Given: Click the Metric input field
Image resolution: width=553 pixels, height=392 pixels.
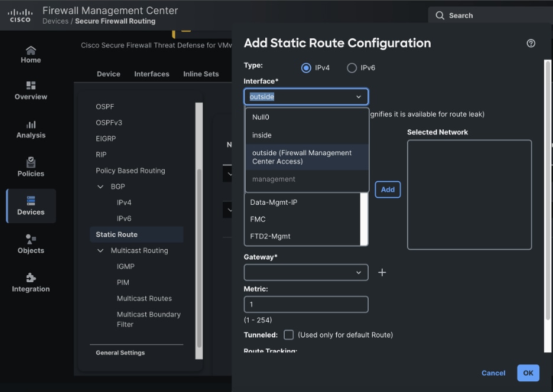Looking at the screenshot, I should click(306, 304).
